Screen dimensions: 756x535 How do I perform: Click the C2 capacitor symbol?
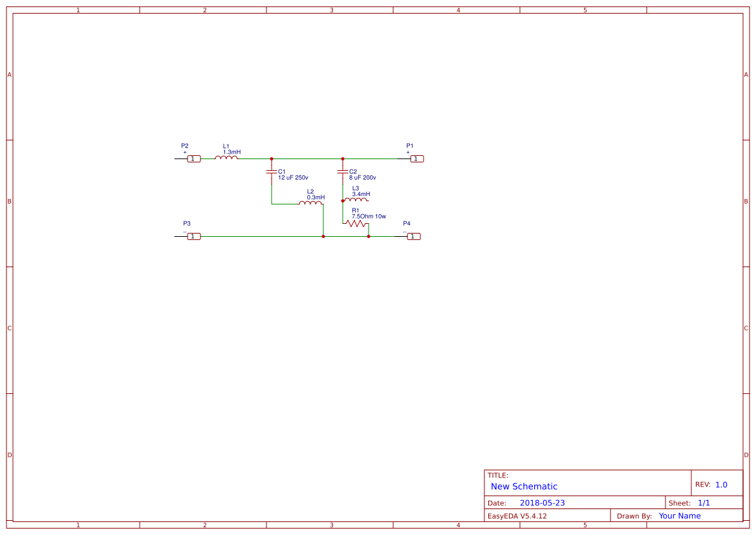(343, 171)
